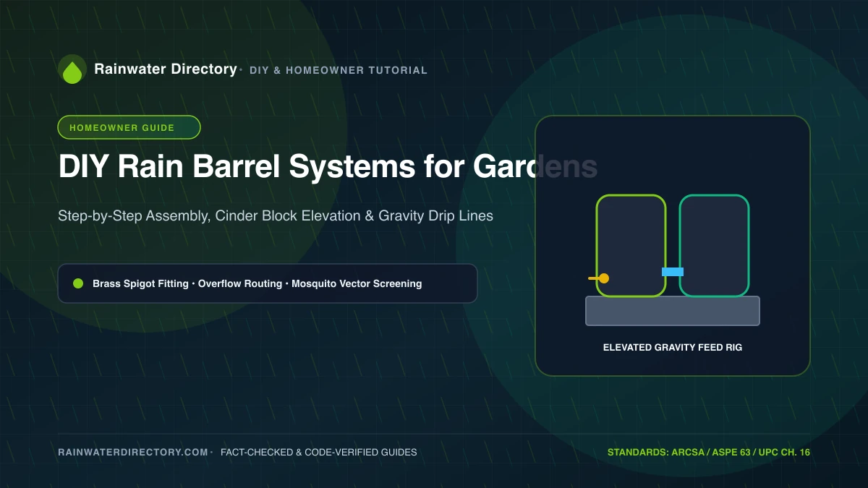This screenshot has height=488, width=868.
Task: Click the lime-outlined left rain barrel
Action: 631,246
